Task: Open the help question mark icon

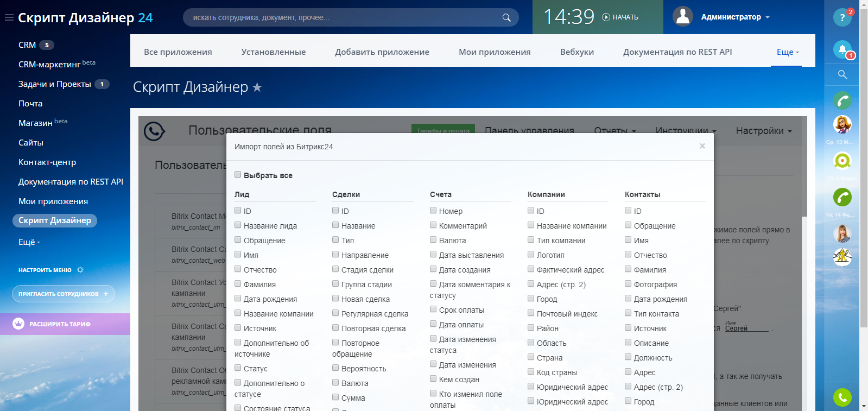Action: pos(842,17)
